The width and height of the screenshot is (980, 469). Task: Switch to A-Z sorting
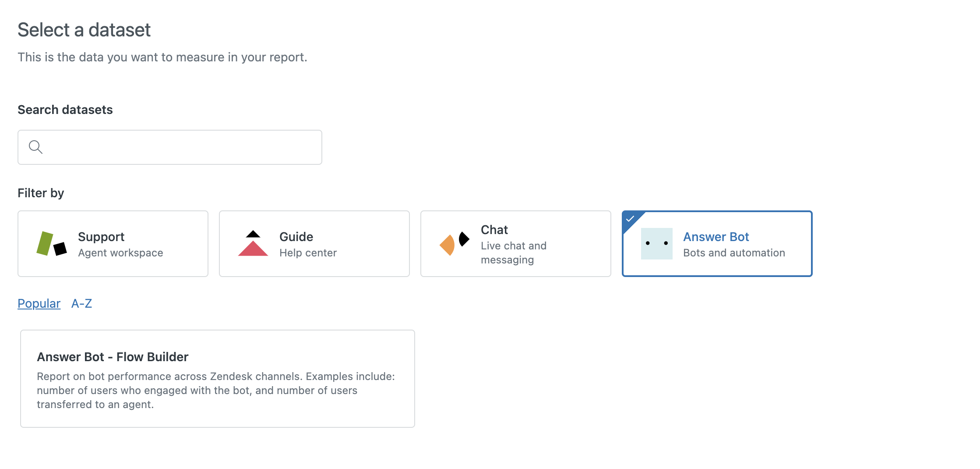[81, 303]
